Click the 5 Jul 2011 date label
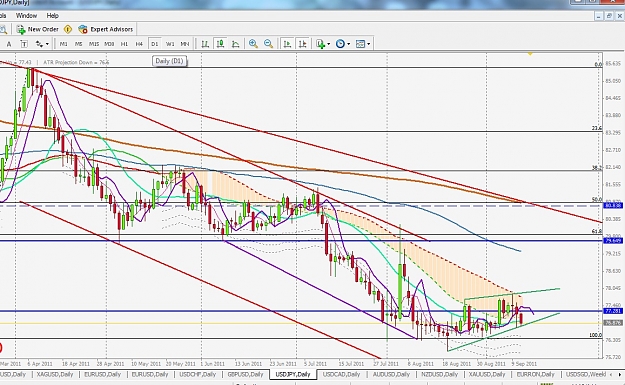Image resolution: width=625 pixels, height=385 pixels. pos(315,364)
